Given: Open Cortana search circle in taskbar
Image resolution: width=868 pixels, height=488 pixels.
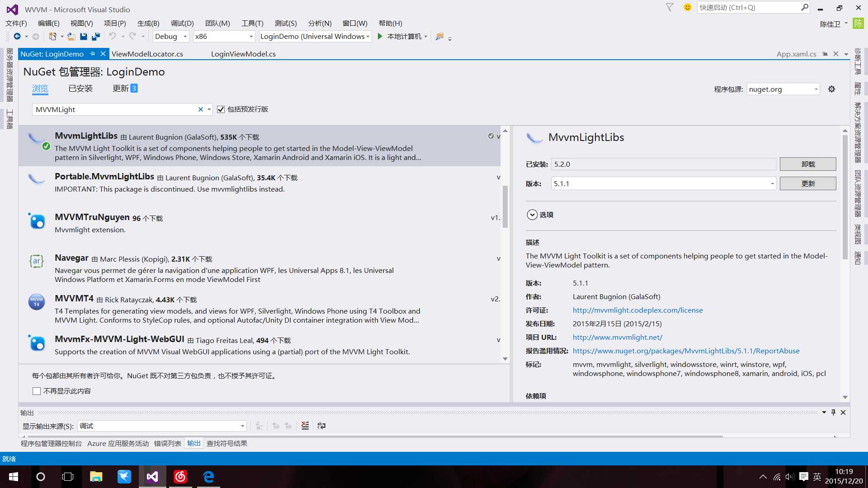Looking at the screenshot, I should coord(41,477).
